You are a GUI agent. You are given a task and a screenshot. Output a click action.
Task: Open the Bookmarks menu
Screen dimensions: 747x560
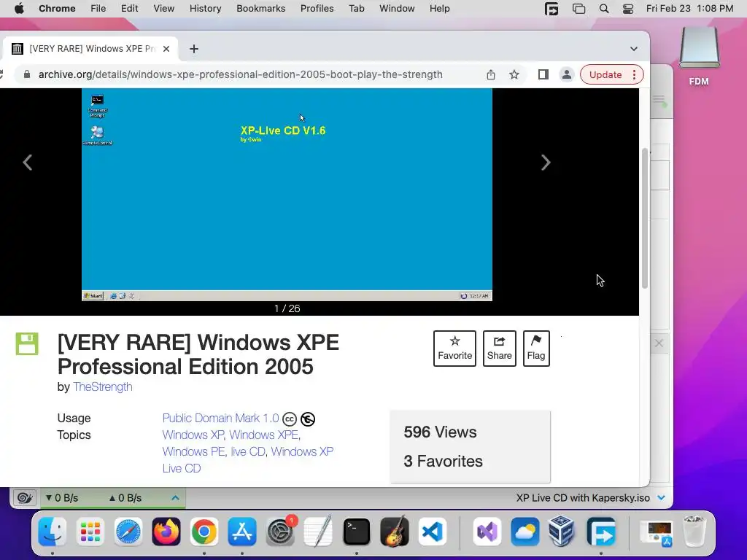coord(260,9)
